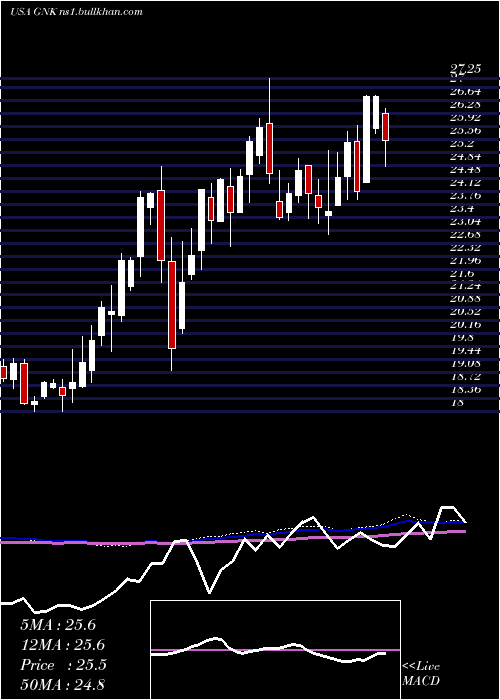This screenshot has width=500, height=700.
Task: Click the 26.28 price axis label
Action: pyautogui.click(x=465, y=105)
